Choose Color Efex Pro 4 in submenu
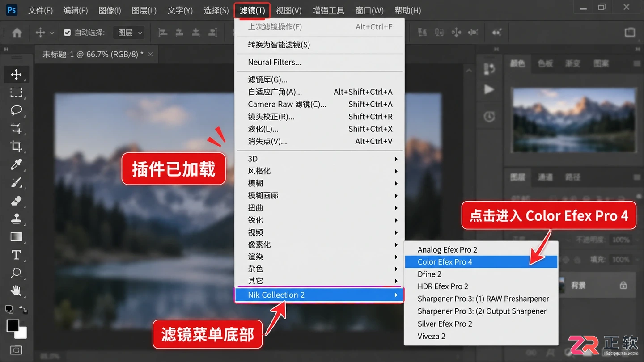The height and width of the screenshot is (362, 644). coord(481,262)
